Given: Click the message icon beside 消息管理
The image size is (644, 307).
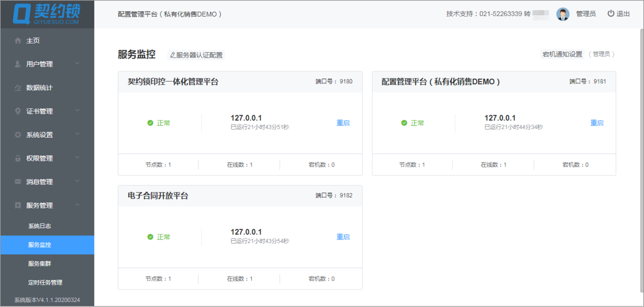Looking at the screenshot, I should coord(18,182).
